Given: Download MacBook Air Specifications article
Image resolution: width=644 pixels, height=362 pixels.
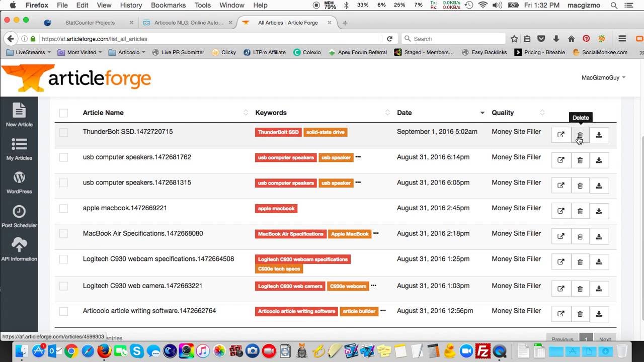Looking at the screenshot, I should click(x=599, y=236).
